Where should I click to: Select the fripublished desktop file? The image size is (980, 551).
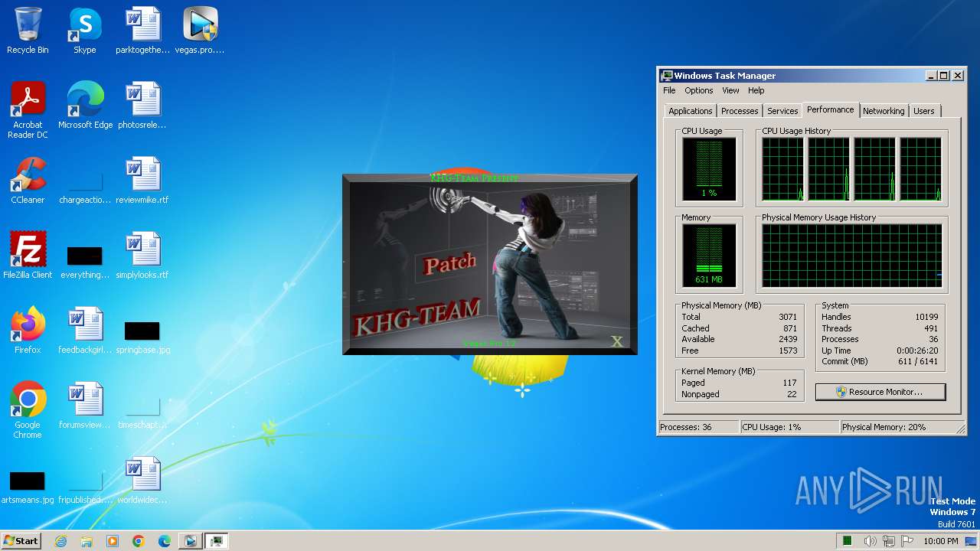click(x=85, y=488)
